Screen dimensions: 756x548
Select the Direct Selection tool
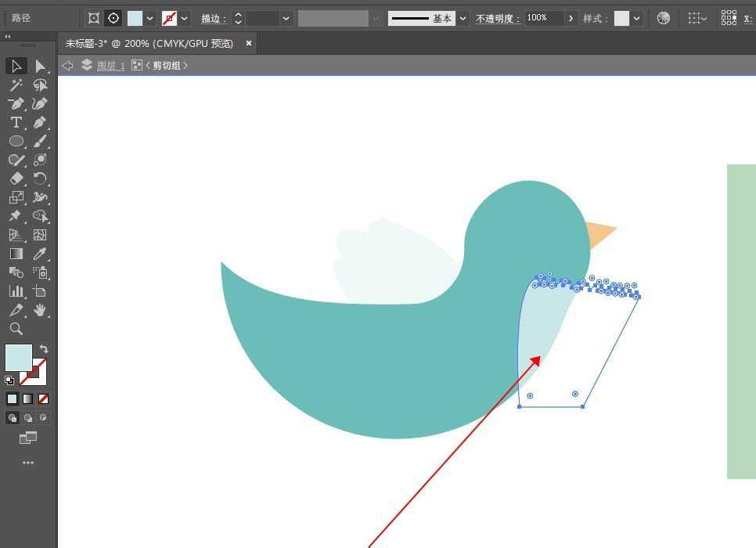[40, 67]
